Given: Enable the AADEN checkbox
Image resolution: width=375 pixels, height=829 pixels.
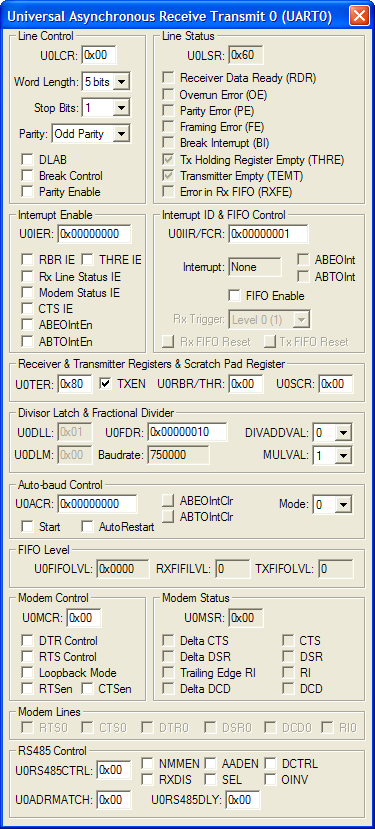Looking at the screenshot, I should click(x=210, y=763).
